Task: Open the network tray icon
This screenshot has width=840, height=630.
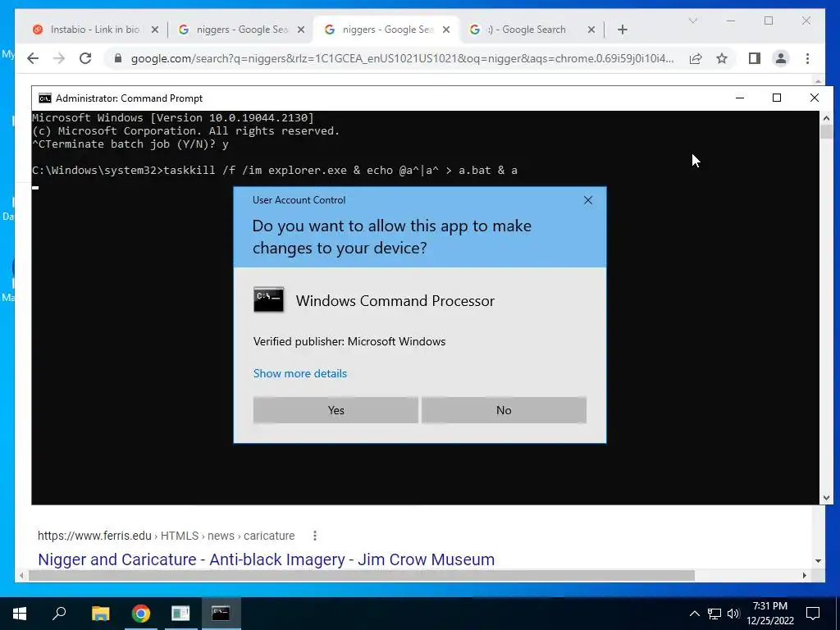Action: click(714, 614)
